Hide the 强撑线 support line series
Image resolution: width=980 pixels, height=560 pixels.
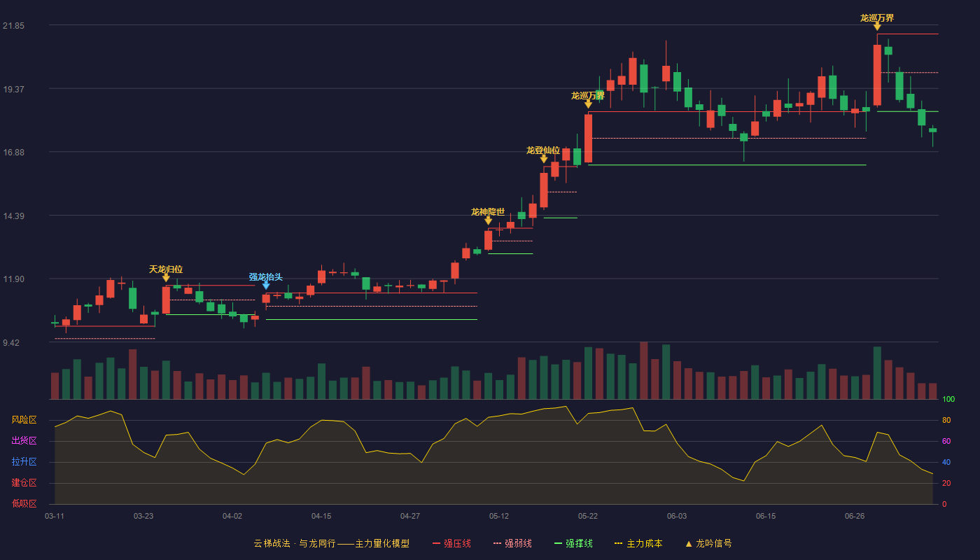[573, 543]
